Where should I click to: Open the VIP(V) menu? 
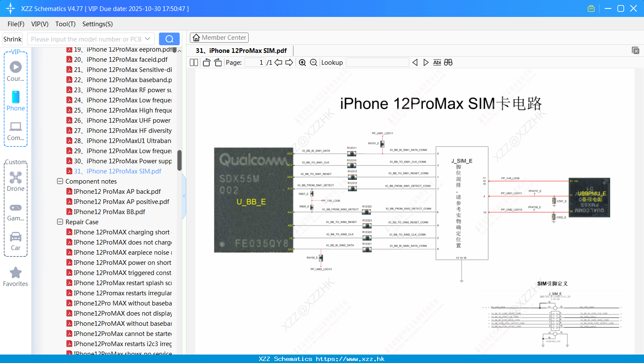[x=40, y=24]
